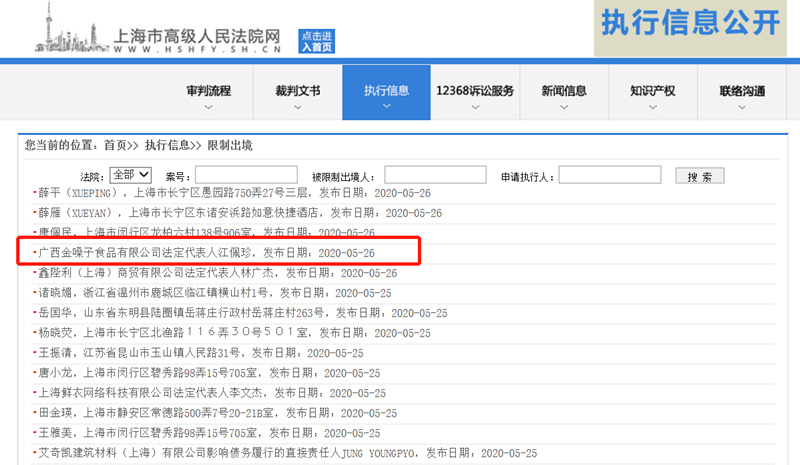Open the 艾奇凯建筑材料 JUNG YOUNGPYO entry

[x=288, y=453]
